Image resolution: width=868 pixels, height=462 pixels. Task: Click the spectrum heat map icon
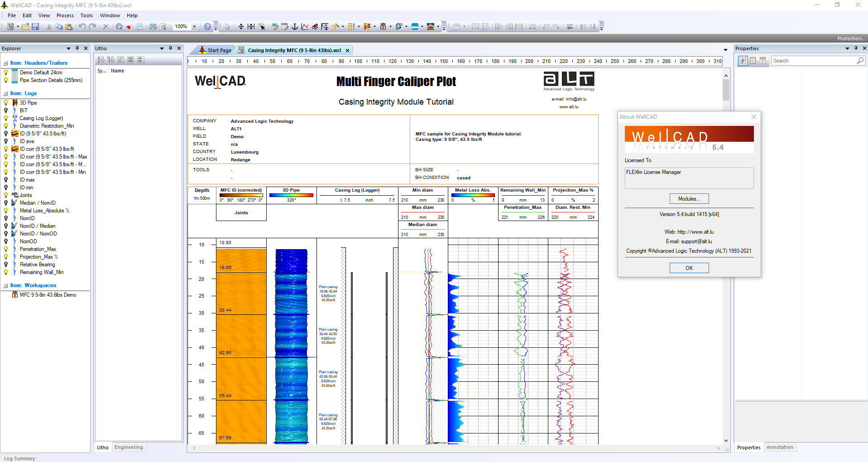[431, 27]
